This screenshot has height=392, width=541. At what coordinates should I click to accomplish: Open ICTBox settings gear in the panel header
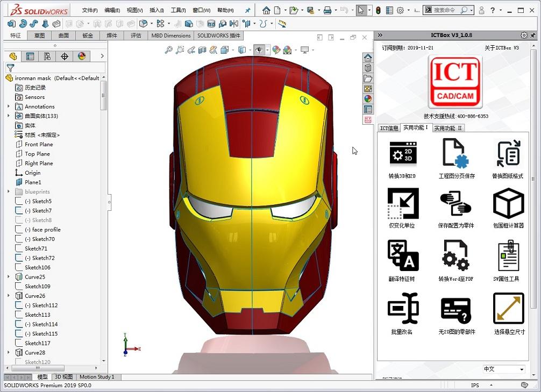click(524, 35)
